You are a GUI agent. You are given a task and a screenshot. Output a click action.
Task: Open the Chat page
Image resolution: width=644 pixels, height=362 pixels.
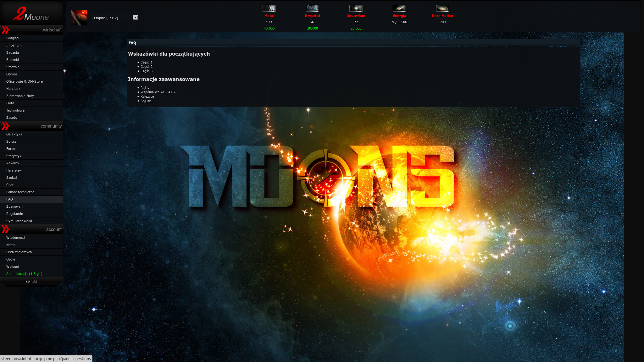31,185
